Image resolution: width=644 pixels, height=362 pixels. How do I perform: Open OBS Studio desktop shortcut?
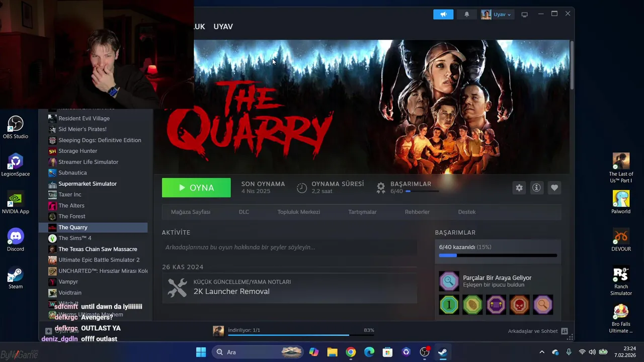coord(16,127)
